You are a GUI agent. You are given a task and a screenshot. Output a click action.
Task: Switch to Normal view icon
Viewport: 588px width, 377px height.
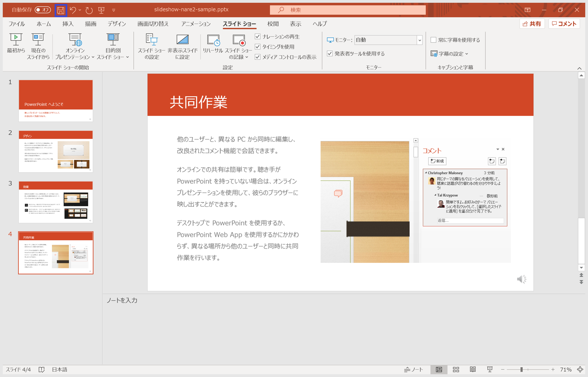coord(439,369)
